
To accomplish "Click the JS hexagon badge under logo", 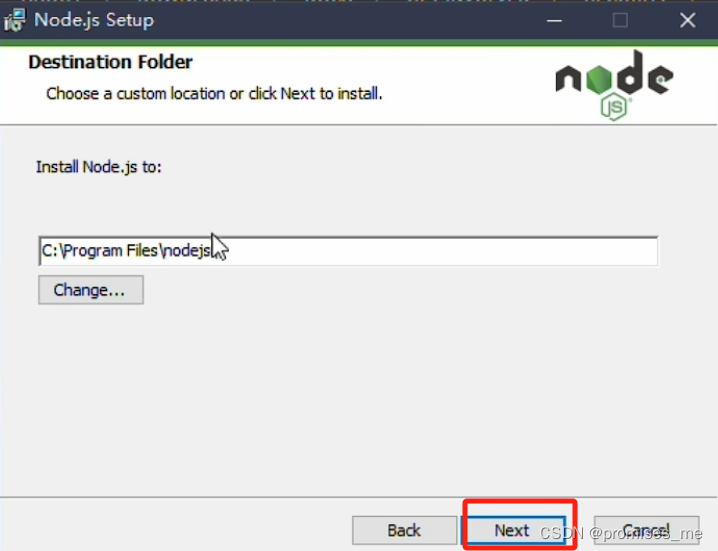I will (614, 106).
